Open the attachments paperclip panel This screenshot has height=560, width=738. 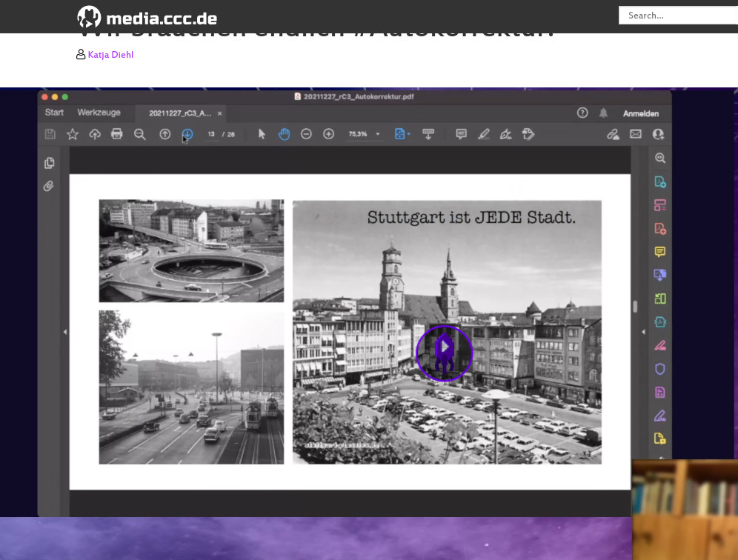point(49,186)
